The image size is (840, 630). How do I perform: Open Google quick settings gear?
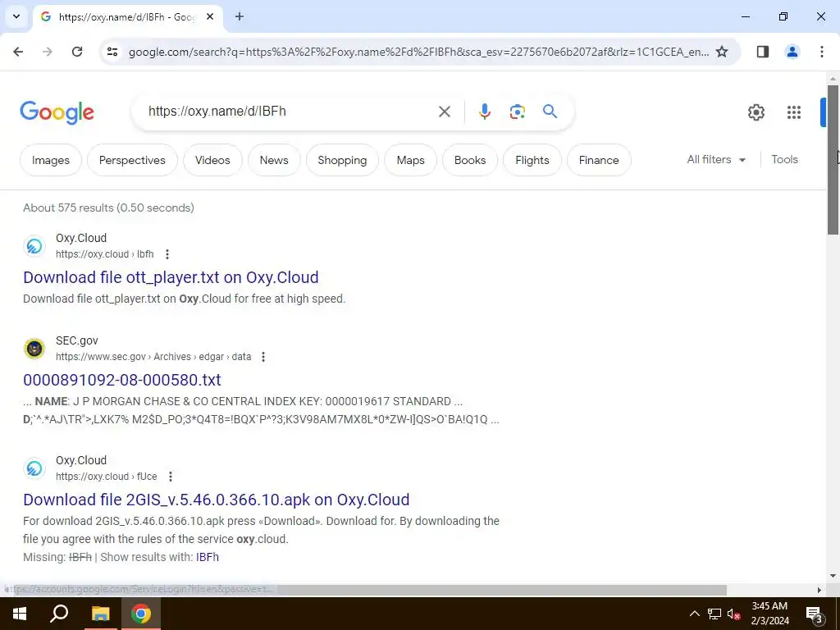point(756,112)
